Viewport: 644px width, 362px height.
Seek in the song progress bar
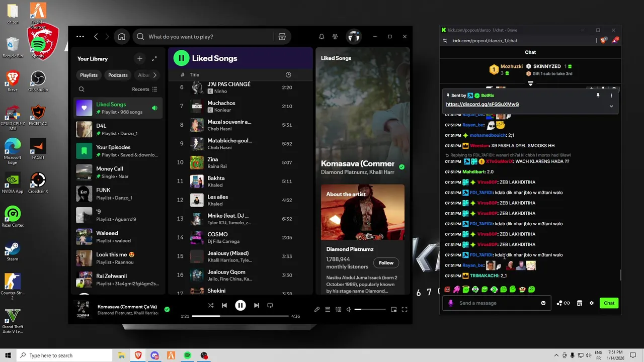click(x=240, y=316)
